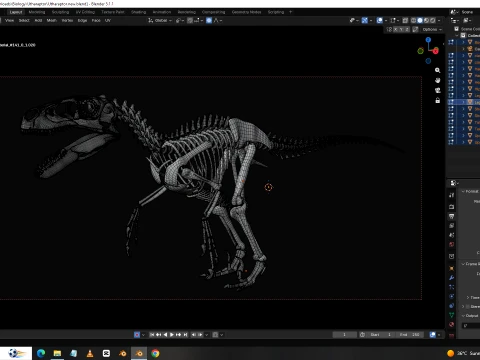Add a new workspace with the plus tab
The image size is (480, 360).
[x=290, y=12]
